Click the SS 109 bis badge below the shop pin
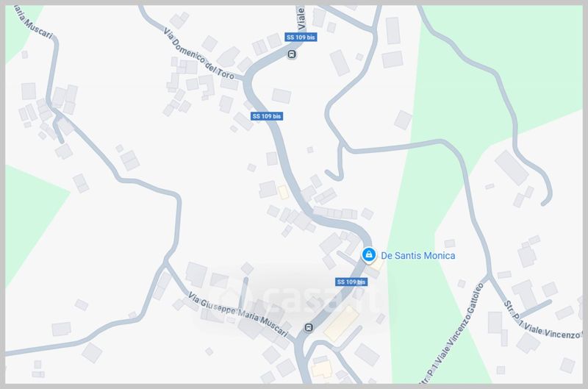Screen dimensions: 588x389 351,282
